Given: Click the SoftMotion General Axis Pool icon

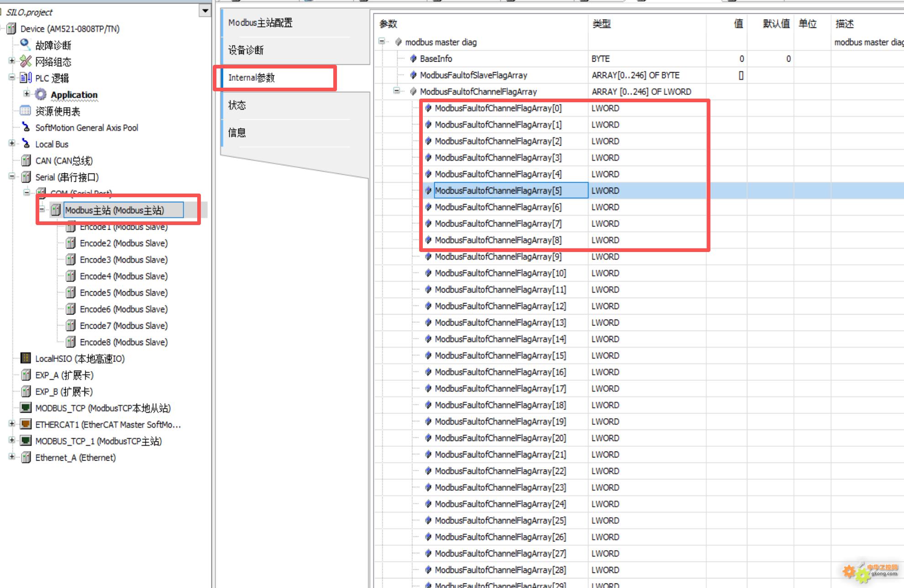Looking at the screenshot, I should 26,127.
